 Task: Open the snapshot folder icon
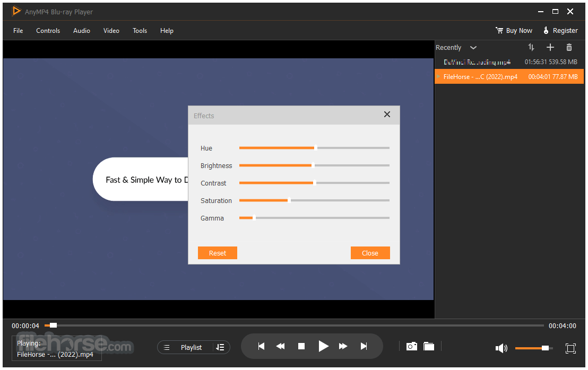pos(429,346)
